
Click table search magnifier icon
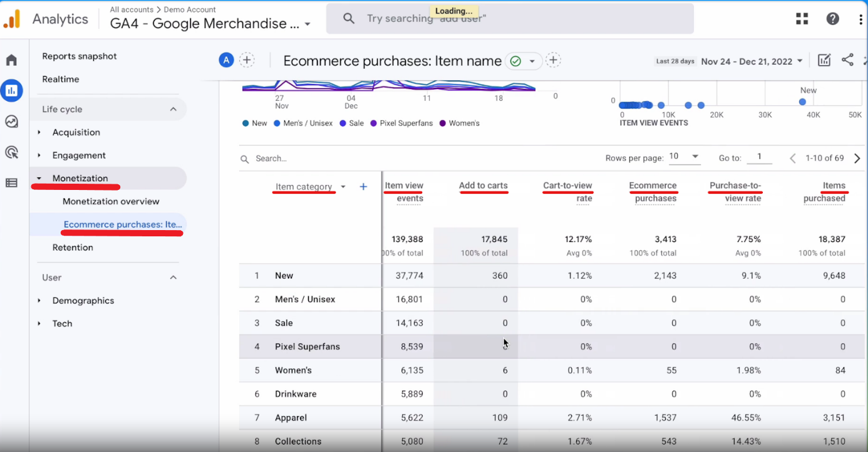pyautogui.click(x=245, y=159)
